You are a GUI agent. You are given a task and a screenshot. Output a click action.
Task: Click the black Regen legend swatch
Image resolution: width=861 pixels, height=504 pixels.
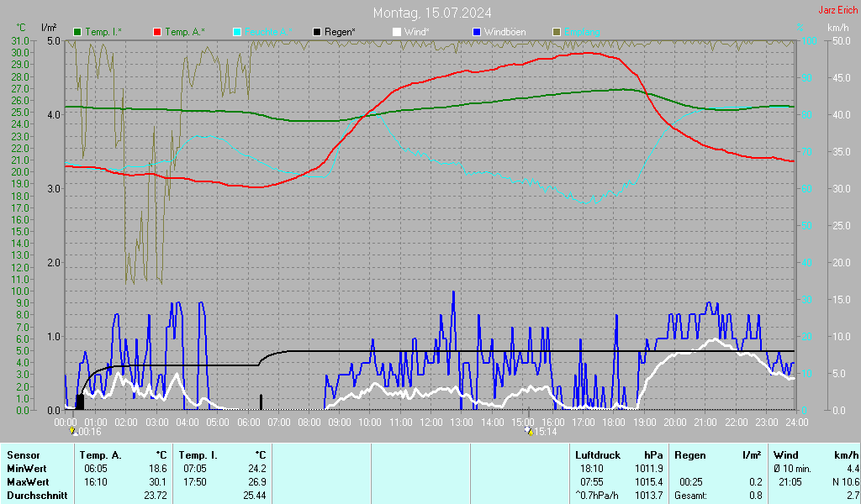pos(317,33)
